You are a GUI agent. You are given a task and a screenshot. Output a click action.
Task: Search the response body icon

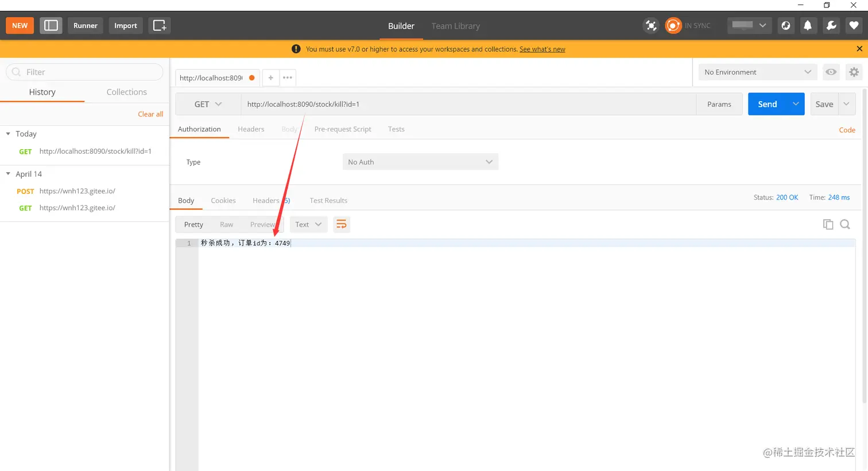[845, 224]
